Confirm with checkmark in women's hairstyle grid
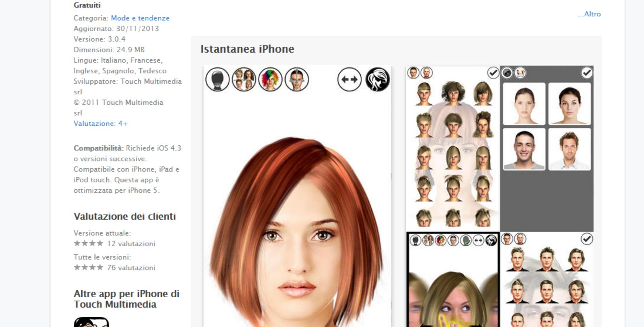 pyautogui.click(x=493, y=73)
